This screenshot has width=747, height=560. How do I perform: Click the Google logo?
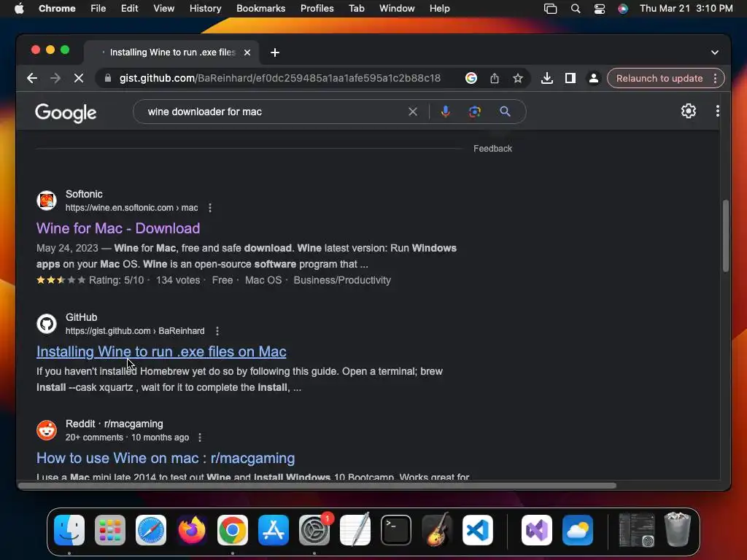(66, 113)
